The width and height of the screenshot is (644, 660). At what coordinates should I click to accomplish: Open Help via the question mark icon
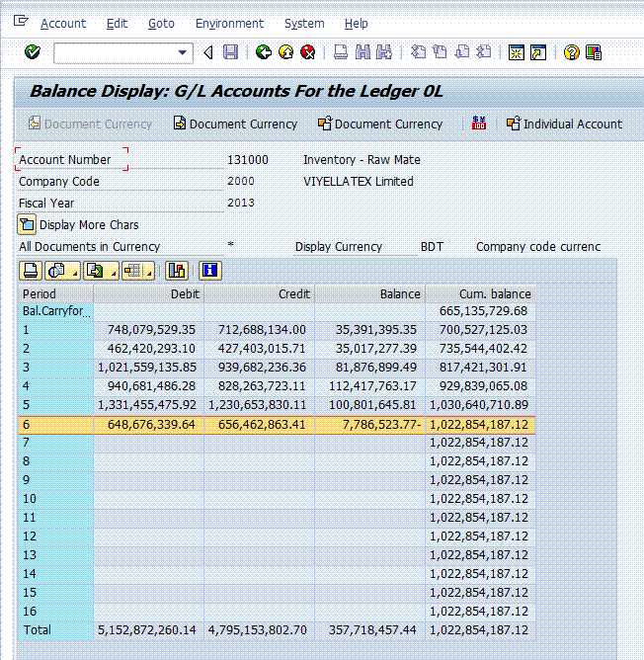click(x=571, y=52)
